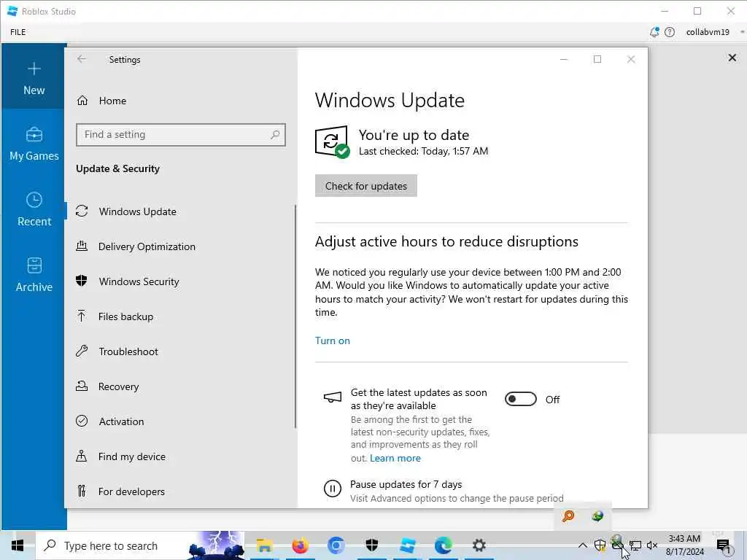This screenshot has height=560, width=747.
Task: Click the search highlight lightning image
Action: [x=217, y=545]
